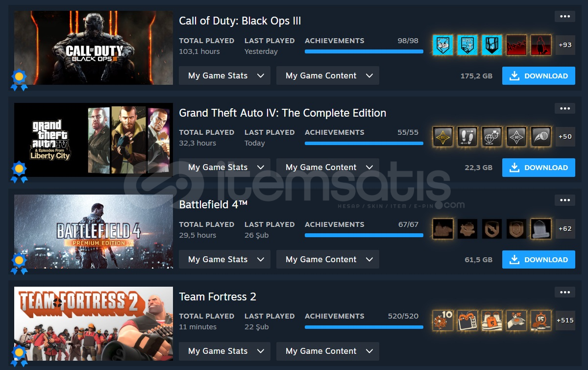The height and width of the screenshot is (370, 588).
Task: Expand My Game Content for GTA IV
Action: point(328,167)
